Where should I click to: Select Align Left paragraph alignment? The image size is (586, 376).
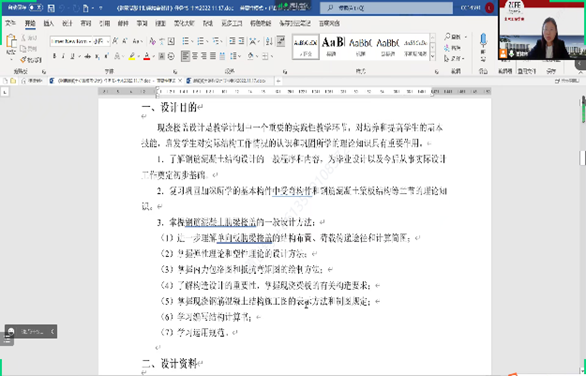pyautogui.click(x=185, y=56)
